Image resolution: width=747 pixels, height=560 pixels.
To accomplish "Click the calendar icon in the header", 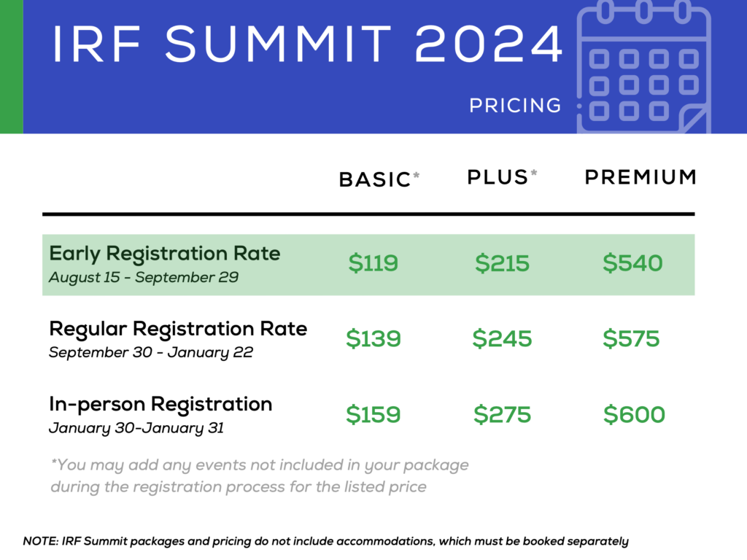I will click(643, 66).
